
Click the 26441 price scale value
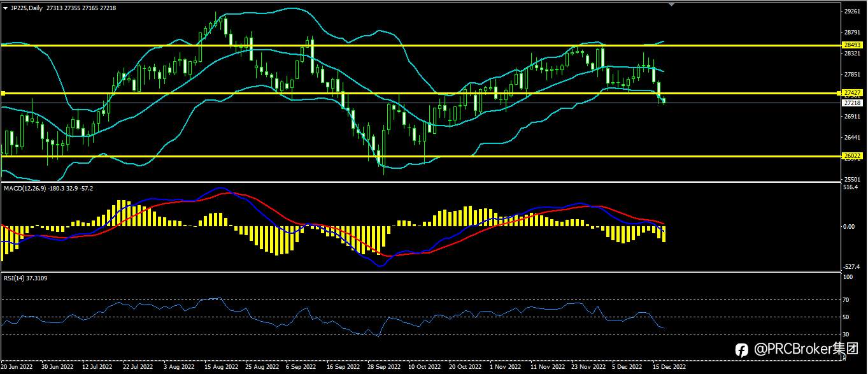pyautogui.click(x=851, y=138)
